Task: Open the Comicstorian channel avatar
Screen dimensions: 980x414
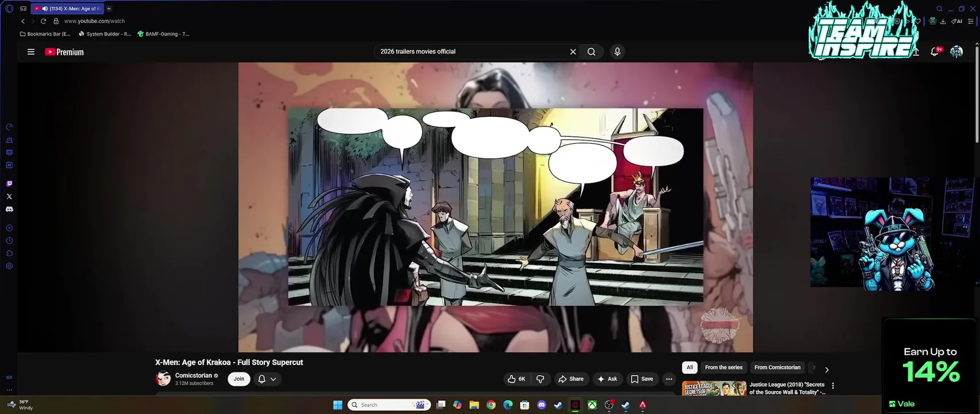Action: pyautogui.click(x=163, y=379)
